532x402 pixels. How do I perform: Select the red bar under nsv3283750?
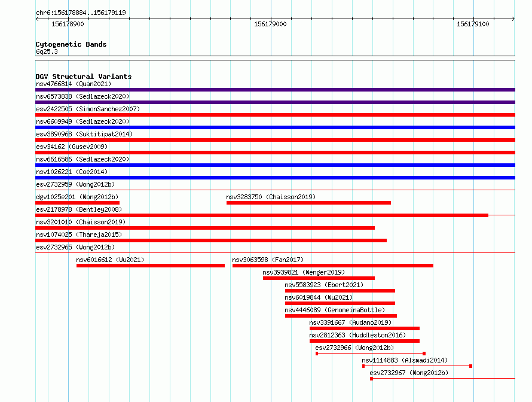309,203
